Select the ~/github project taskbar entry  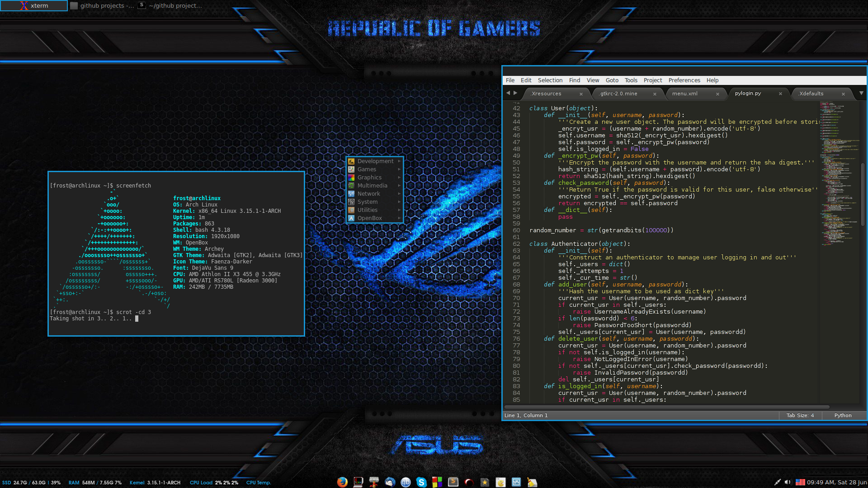(x=170, y=5)
